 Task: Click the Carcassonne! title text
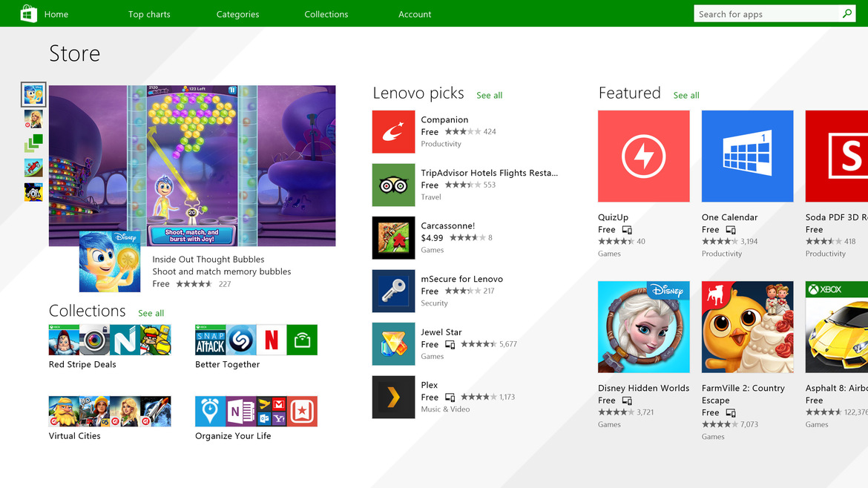coord(448,225)
